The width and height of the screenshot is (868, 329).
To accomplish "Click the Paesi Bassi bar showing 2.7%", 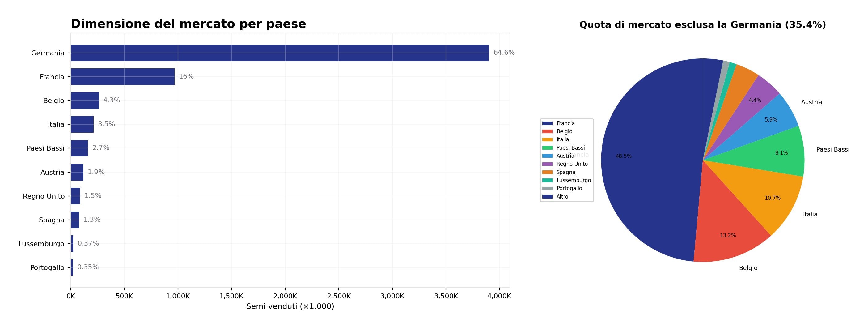I will pyautogui.click(x=79, y=148).
